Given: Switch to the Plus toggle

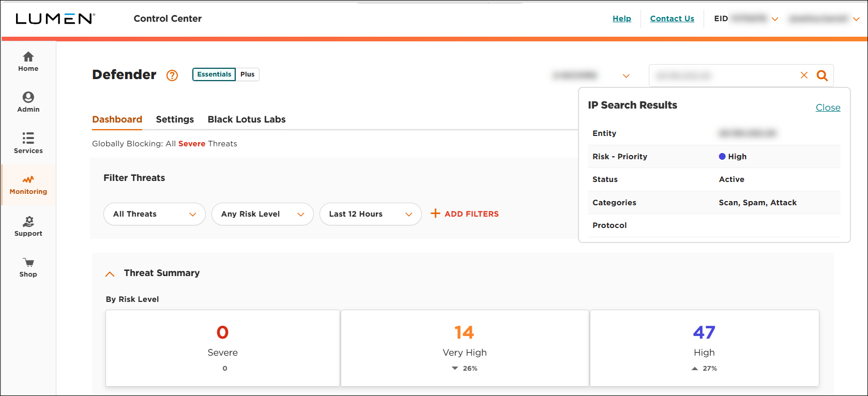Looking at the screenshot, I should point(248,74).
